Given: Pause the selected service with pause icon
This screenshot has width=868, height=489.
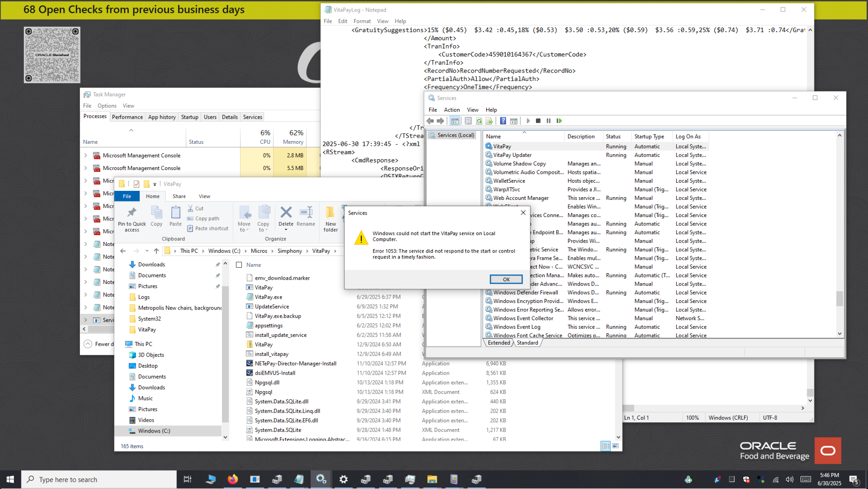Looking at the screenshot, I should click(x=549, y=121).
